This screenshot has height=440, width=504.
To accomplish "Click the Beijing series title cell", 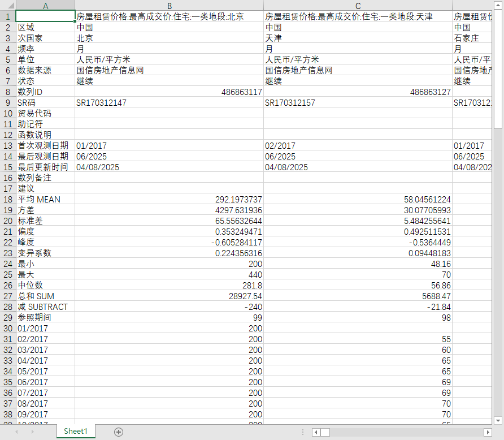I will [170, 16].
